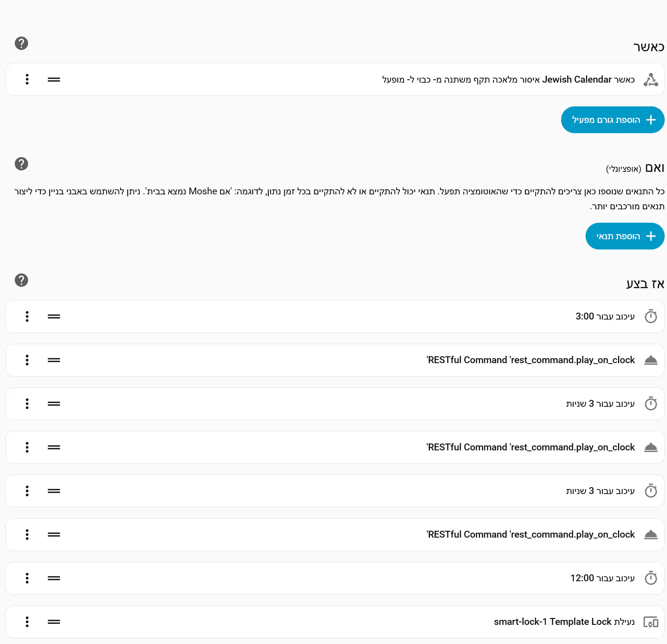The image size is (667, 644).
Task: Click the device icon on smart-lock-1 row
Action: click(x=651, y=622)
